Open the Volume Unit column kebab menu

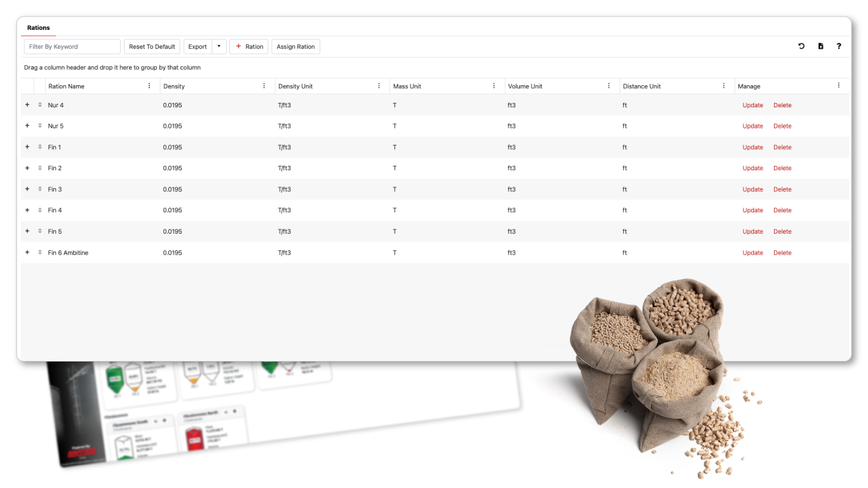click(x=609, y=85)
